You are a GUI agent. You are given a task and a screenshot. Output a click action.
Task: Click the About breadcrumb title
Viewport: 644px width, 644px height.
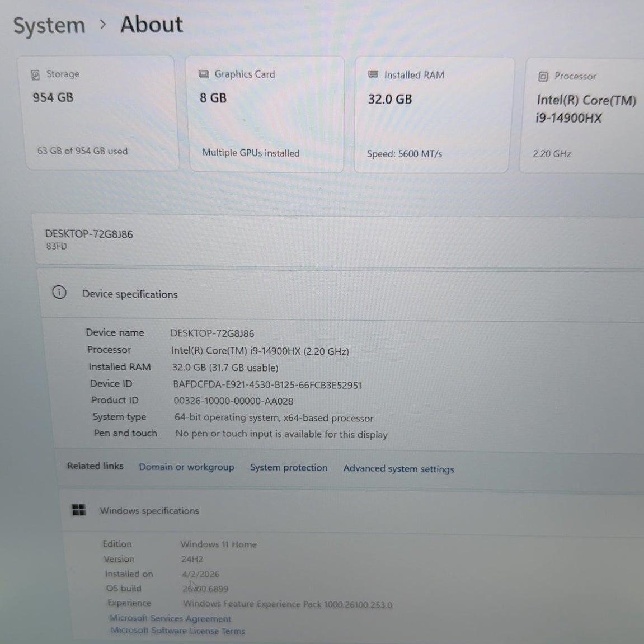[152, 25]
